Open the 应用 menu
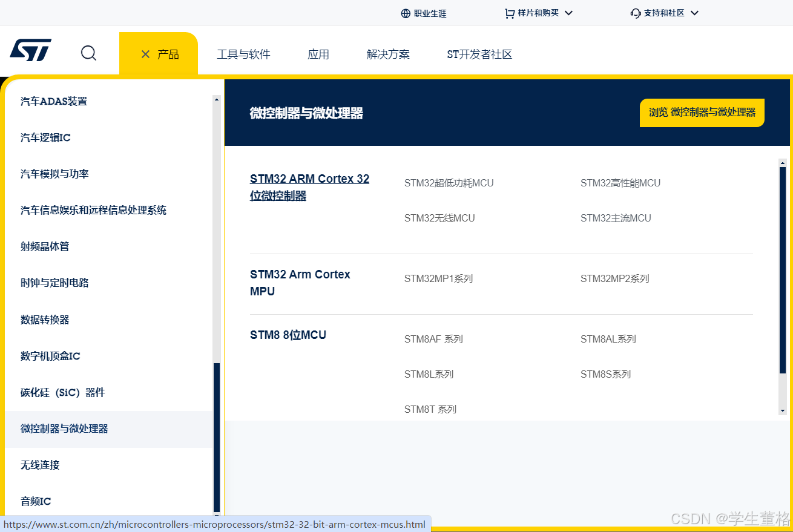 (x=318, y=54)
